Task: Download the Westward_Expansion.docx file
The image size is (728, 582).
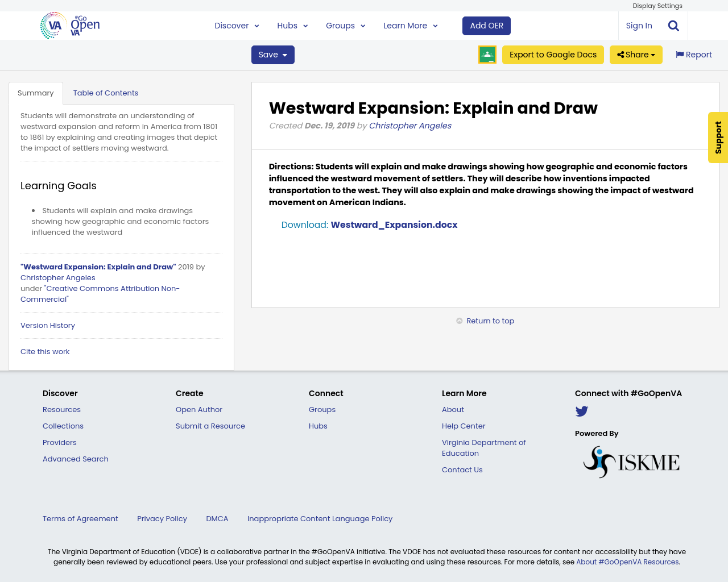Action: 394,224
